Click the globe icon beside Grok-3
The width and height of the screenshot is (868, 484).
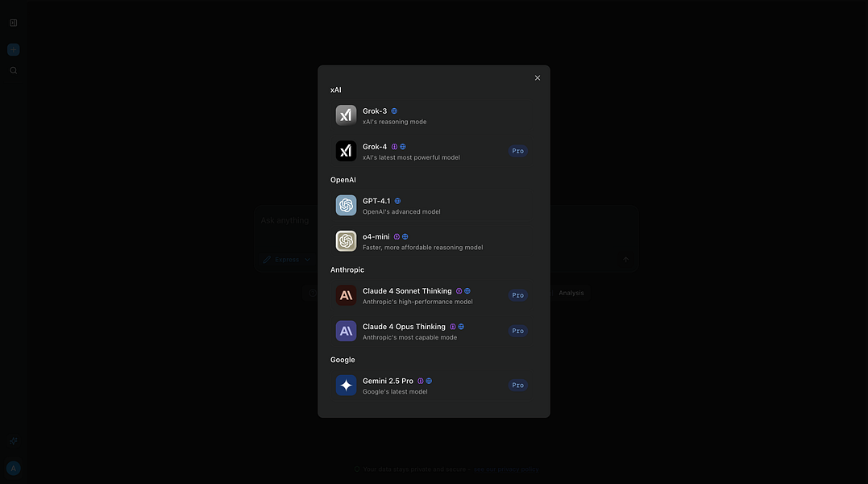[x=394, y=111]
